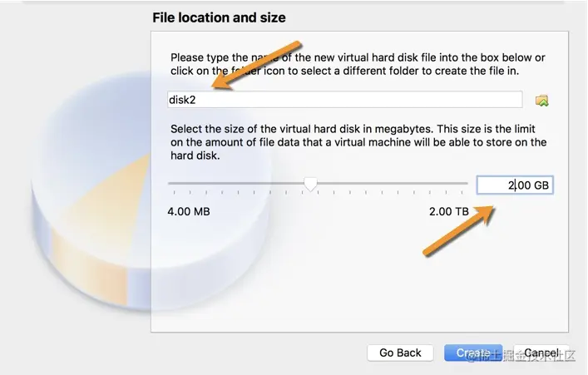Go Back to the previous step
This screenshot has width=588, height=375.
tap(400, 353)
